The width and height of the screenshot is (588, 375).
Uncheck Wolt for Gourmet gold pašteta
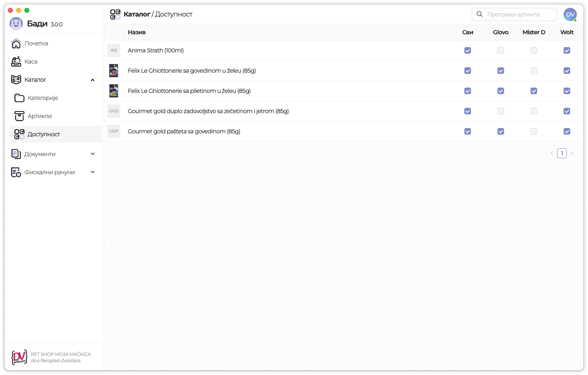(x=567, y=131)
